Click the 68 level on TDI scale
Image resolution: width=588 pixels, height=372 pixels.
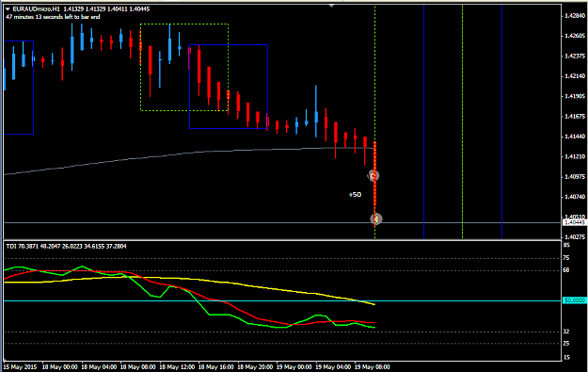click(566, 270)
